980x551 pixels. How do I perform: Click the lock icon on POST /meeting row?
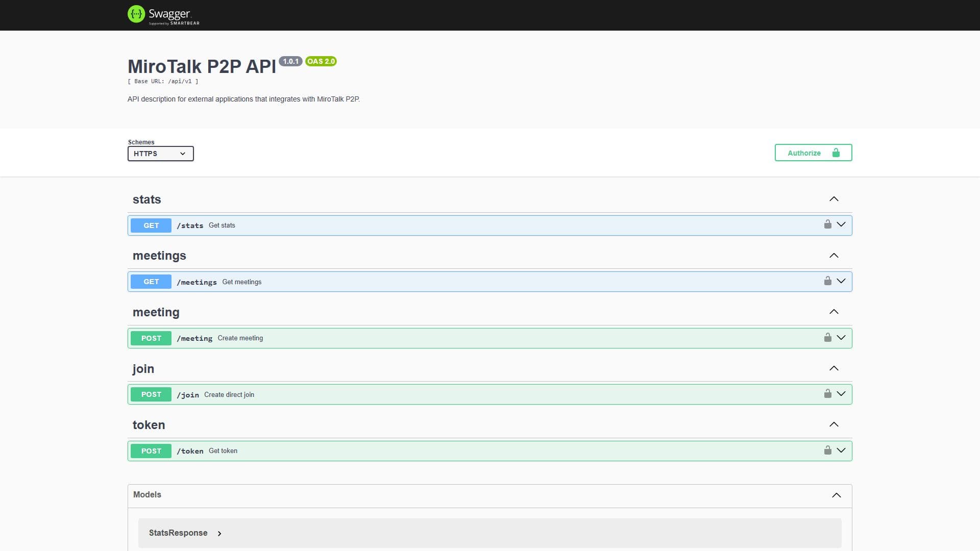point(827,338)
